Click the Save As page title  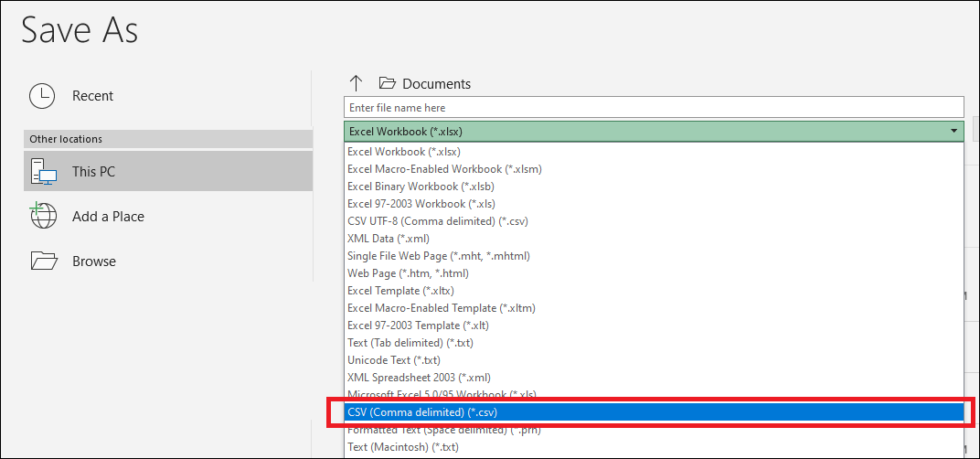point(80,30)
